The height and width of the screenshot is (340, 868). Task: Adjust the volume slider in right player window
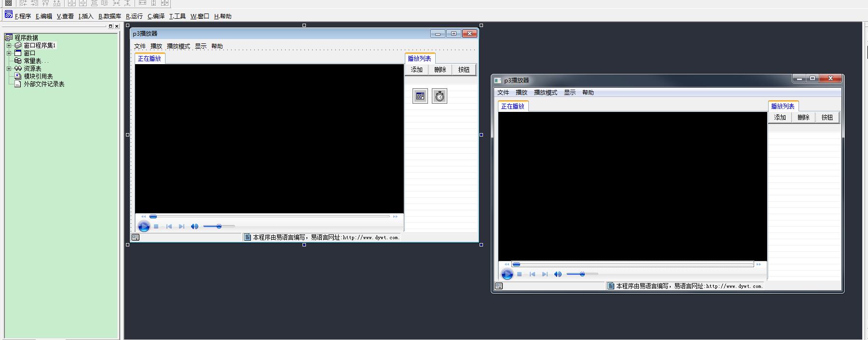tap(582, 274)
